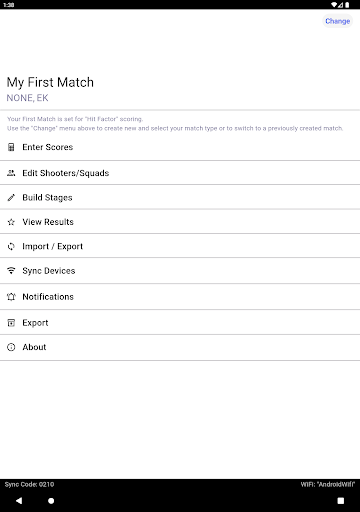Screen dimensions: 360x512
Task: Tap the Android home circle button
Action: (51, 501)
